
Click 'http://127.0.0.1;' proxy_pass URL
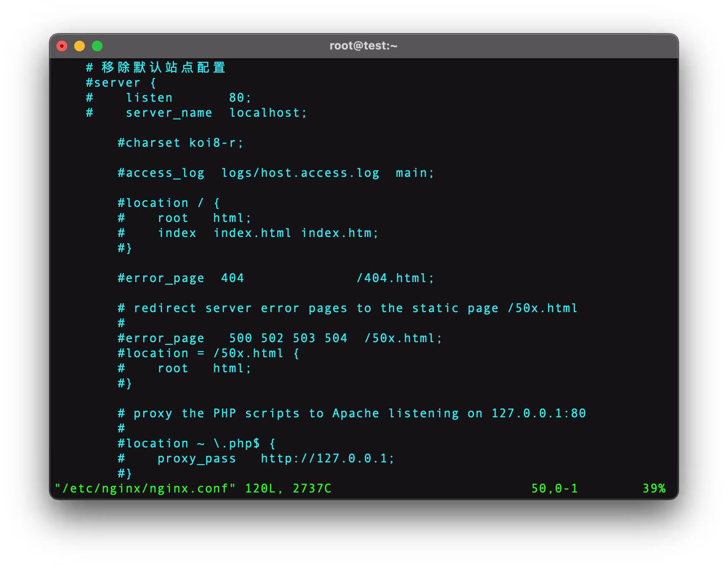(x=327, y=458)
